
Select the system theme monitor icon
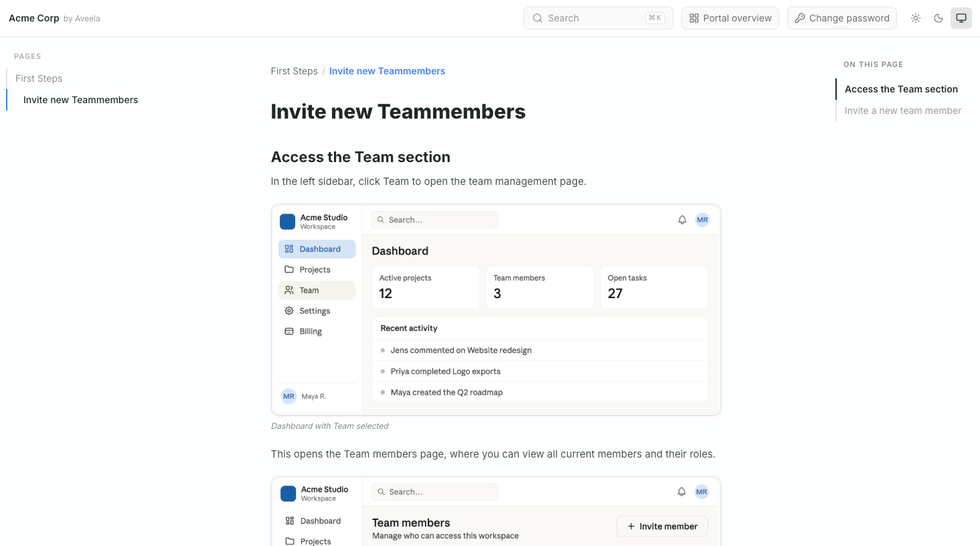coord(961,18)
